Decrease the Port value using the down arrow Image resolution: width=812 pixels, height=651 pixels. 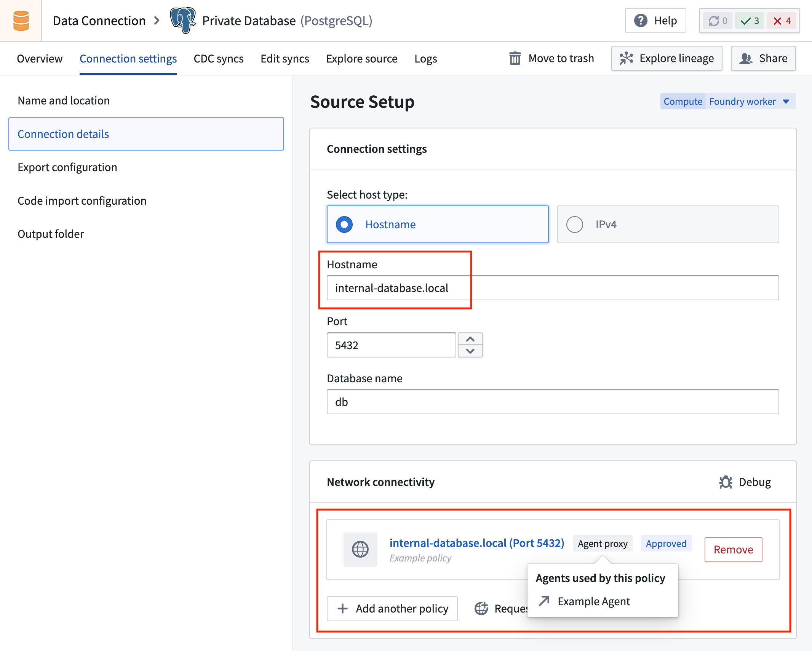click(x=470, y=351)
